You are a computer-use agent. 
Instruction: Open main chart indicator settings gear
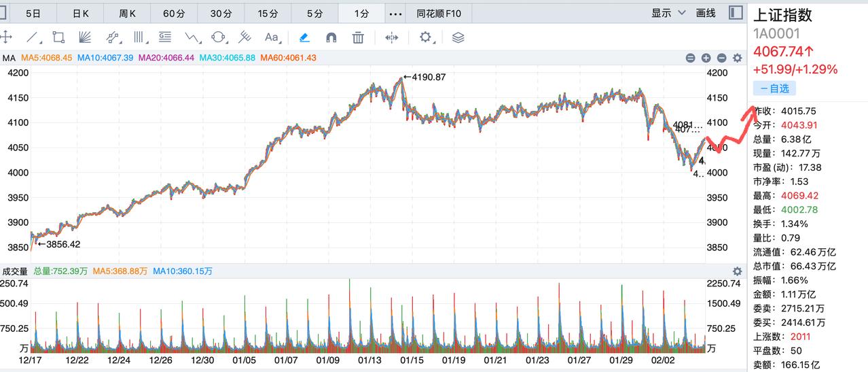[737, 58]
